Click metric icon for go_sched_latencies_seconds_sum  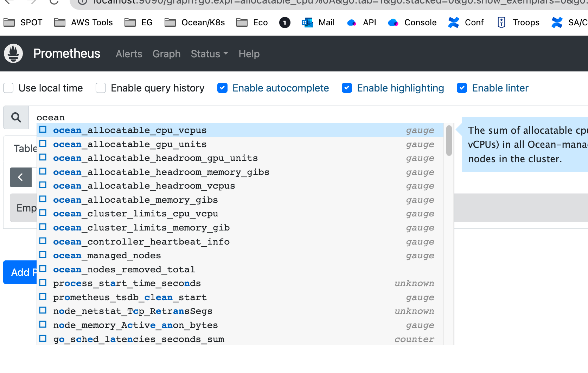tap(43, 339)
